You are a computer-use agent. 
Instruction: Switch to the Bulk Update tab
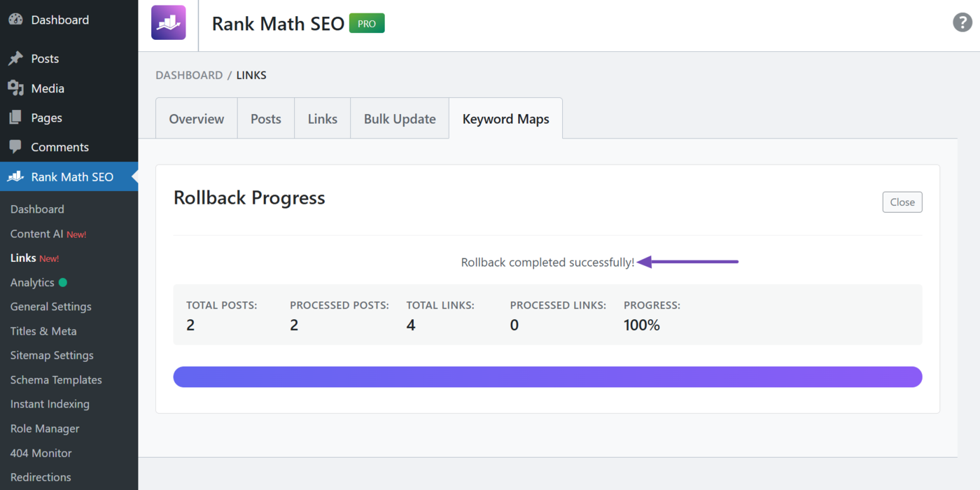coord(399,118)
